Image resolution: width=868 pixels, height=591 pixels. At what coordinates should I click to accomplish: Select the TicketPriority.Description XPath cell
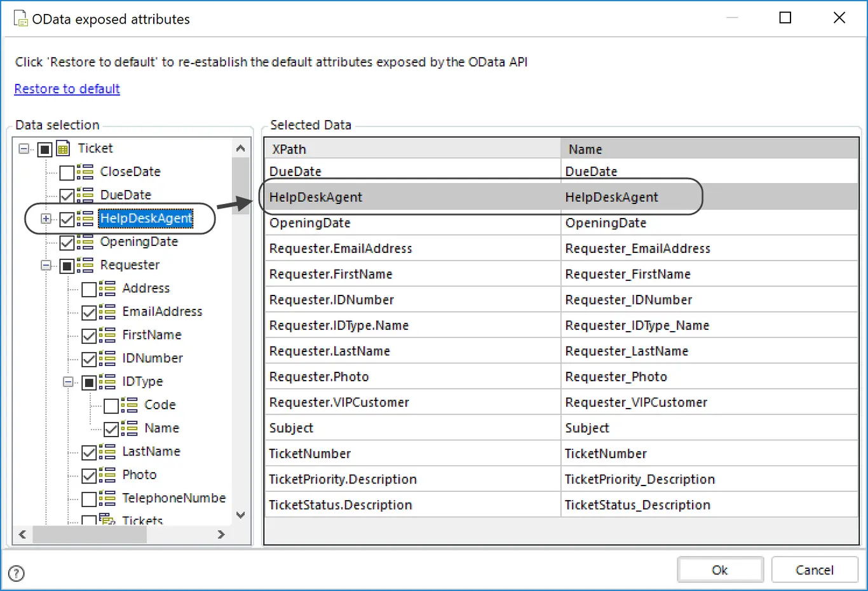coord(413,479)
